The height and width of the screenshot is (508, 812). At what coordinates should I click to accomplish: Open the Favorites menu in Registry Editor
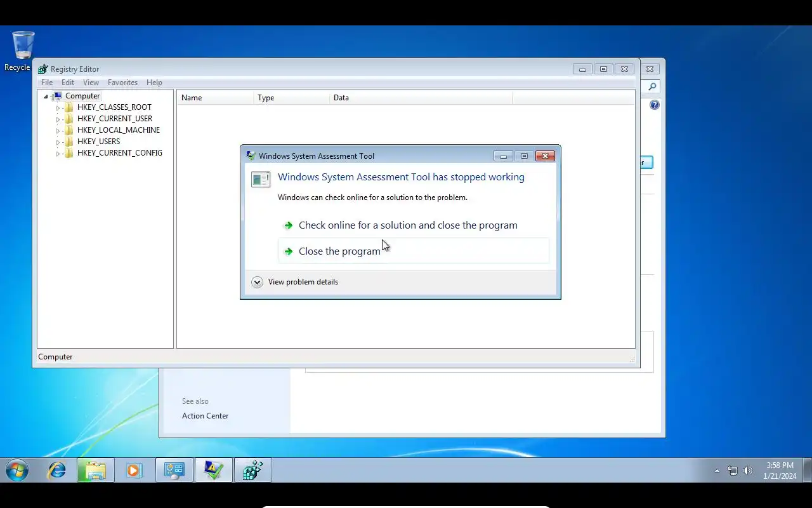(x=122, y=83)
